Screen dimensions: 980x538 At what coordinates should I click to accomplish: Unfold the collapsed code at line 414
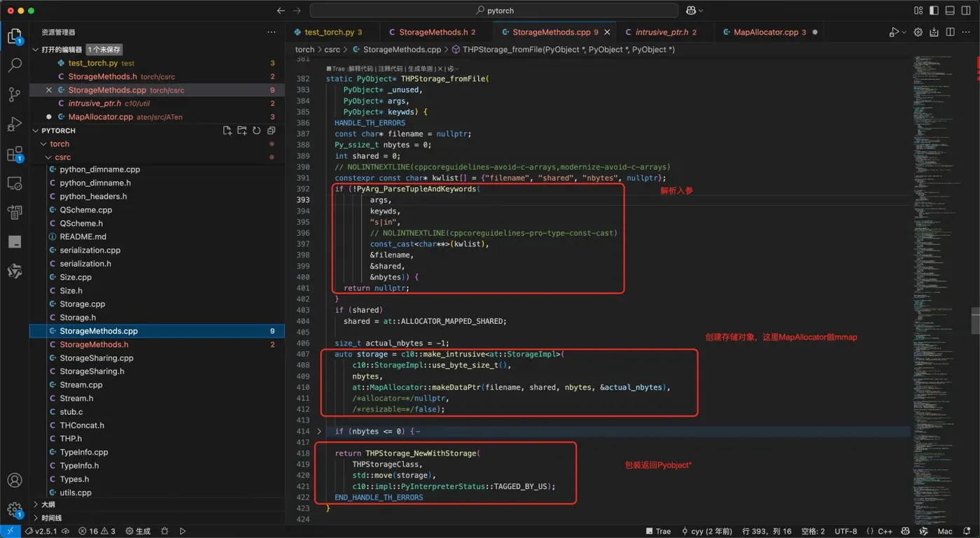coord(319,432)
